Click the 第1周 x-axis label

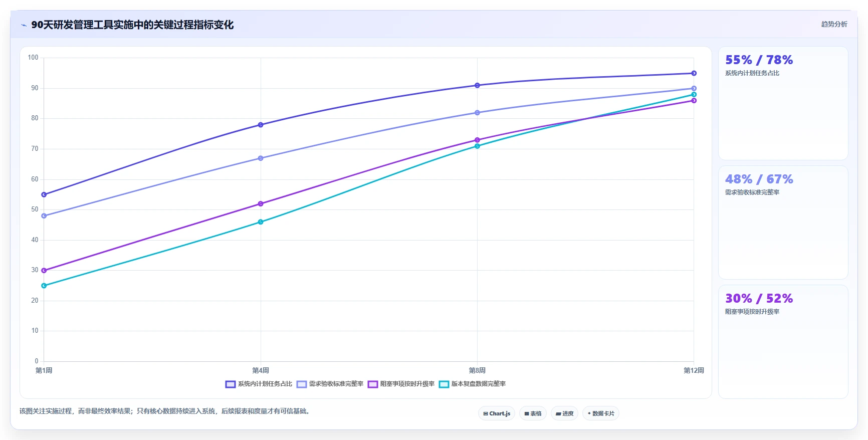44,370
